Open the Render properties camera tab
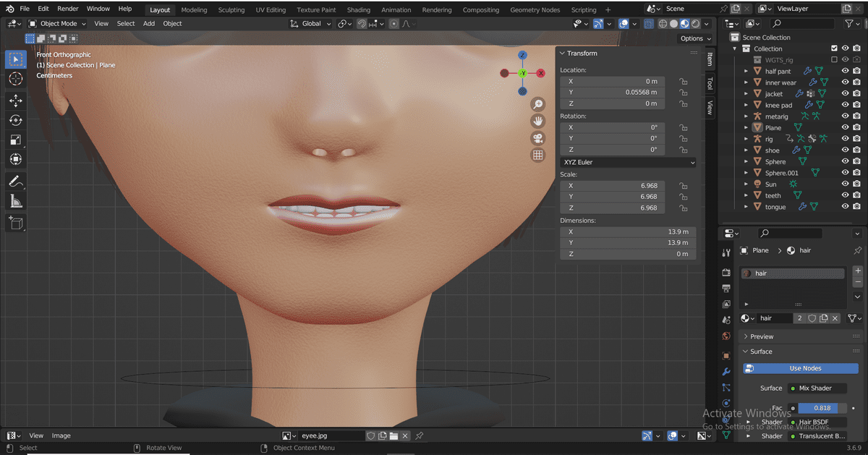Screen dimensions: 868x455 (x=726, y=271)
